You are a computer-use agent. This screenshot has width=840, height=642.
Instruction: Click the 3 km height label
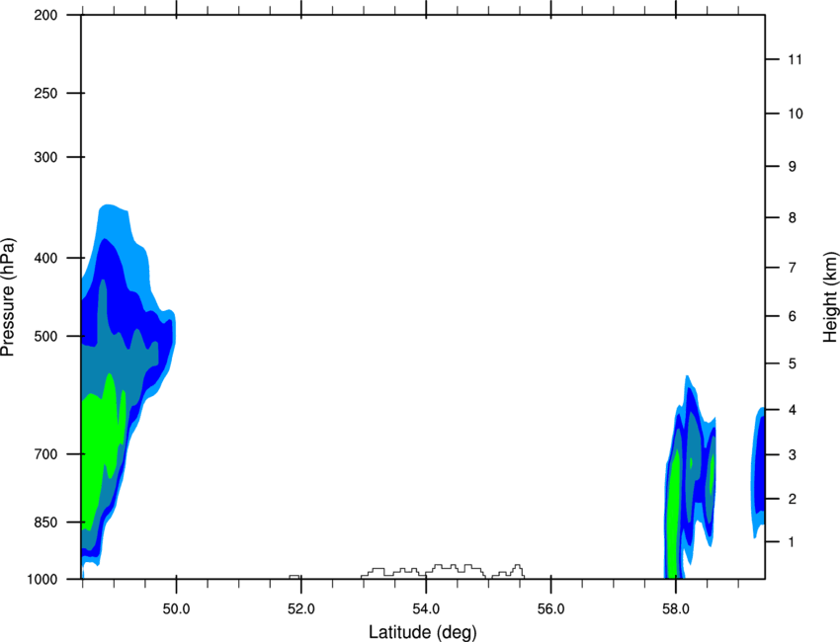pos(793,455)
